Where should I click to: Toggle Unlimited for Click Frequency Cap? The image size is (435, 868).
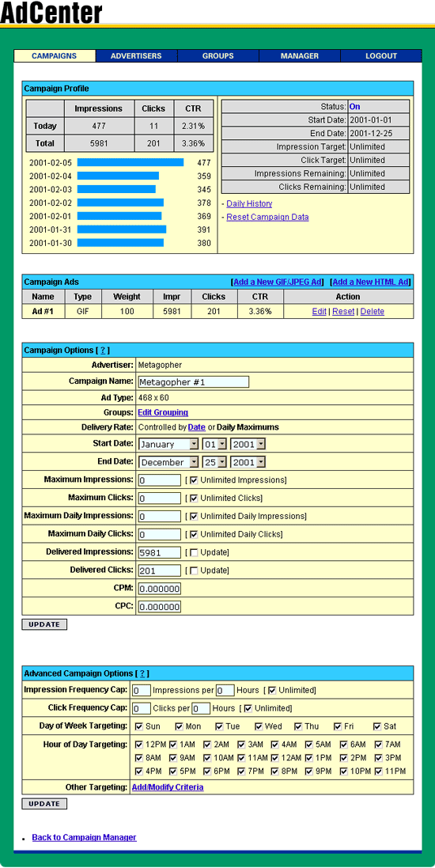(248, 708)
